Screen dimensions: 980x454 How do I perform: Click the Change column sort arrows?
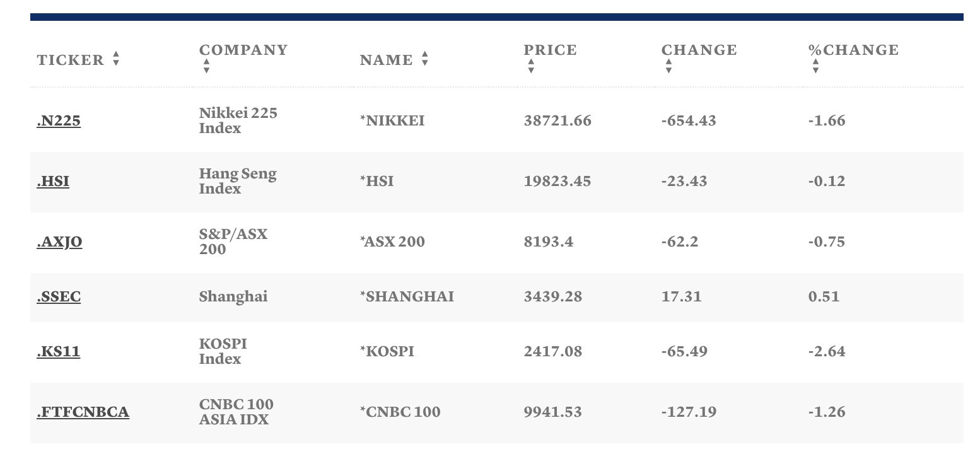[668, 66]
